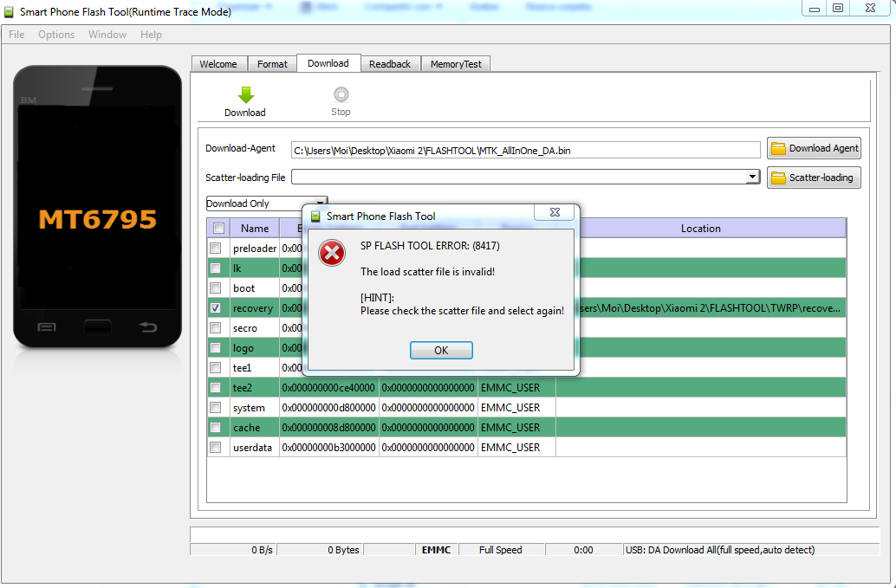Click the Download-Agent path field
The image size is (896, 588).
[526, 151]
